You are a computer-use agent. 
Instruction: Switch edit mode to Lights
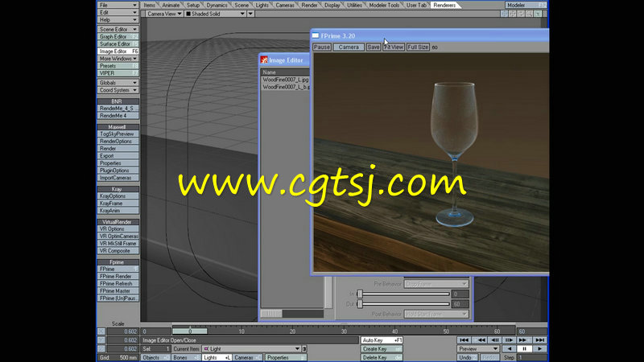(x=217, y=358)
